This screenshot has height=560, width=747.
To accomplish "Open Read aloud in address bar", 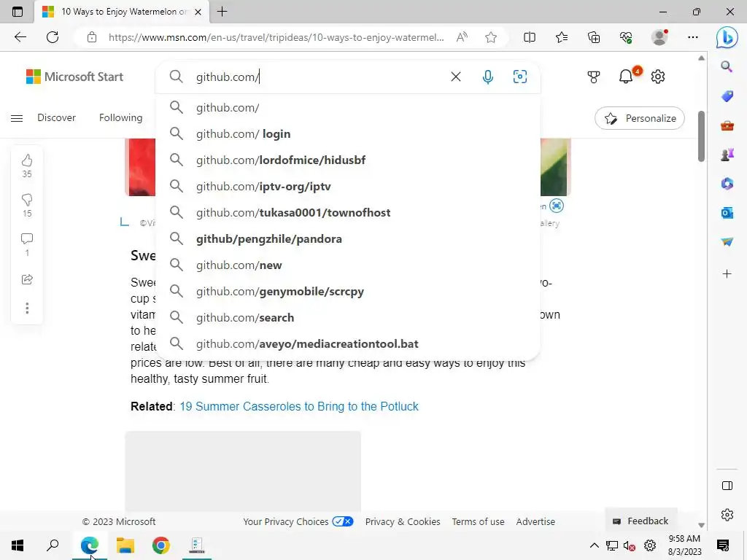I will pyautogui.click(x=462, y=37).
